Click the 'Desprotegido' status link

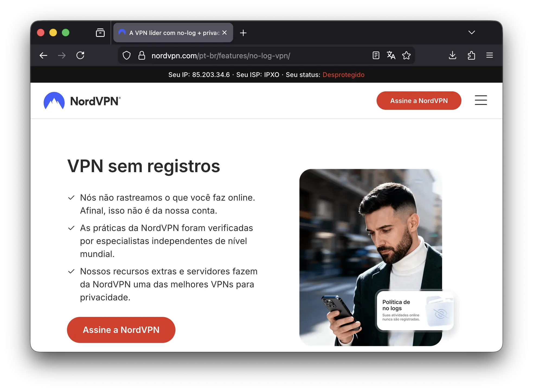tap(343, 75)
